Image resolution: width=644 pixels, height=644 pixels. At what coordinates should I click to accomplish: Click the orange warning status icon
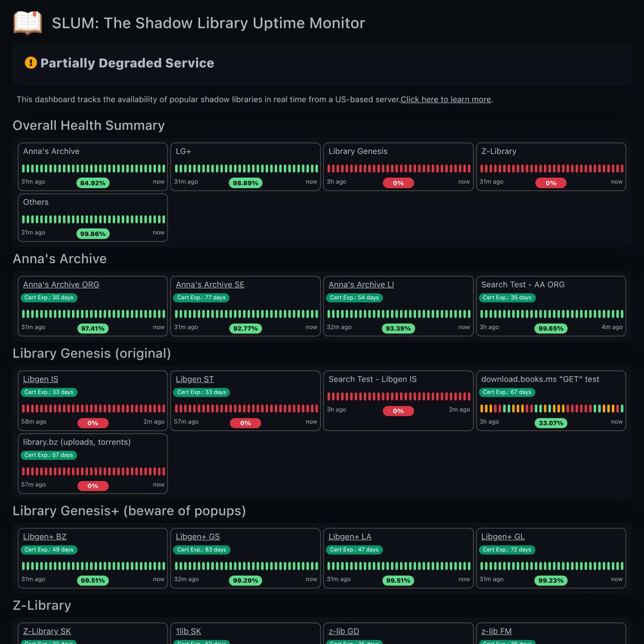(31, 63)
